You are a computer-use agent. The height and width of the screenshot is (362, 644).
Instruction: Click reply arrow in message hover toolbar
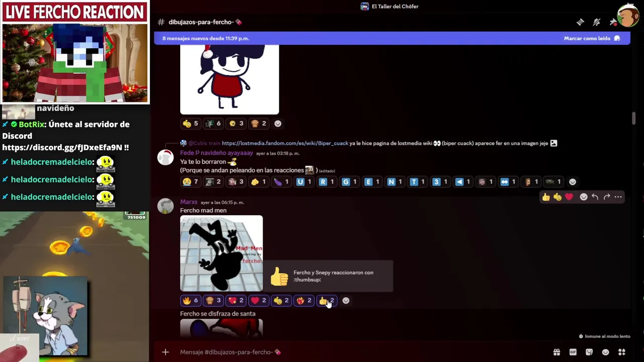point(595,197)
